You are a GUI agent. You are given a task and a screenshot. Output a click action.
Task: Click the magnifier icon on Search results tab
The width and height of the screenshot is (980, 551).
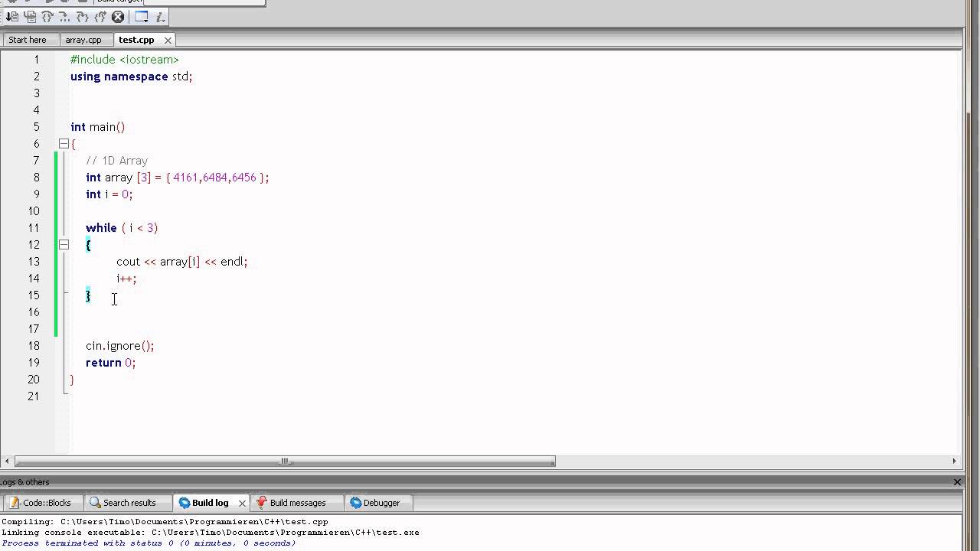(x=95, y=503)
